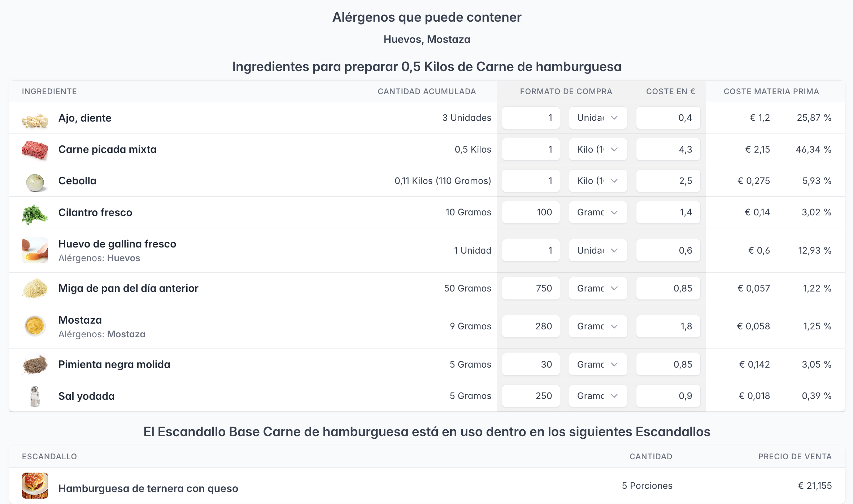
Task: Click the Hamburguesa de ternera con queso link
Action: coord(148,488)
